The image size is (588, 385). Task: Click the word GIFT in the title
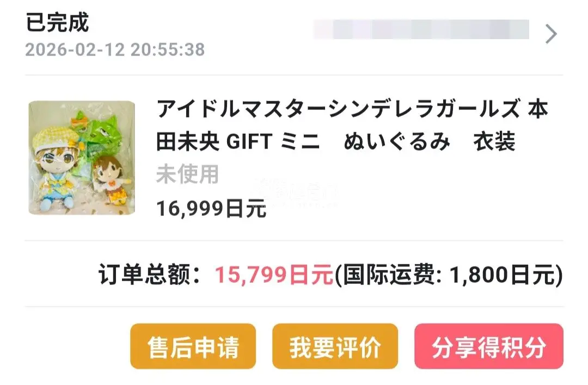coord(249,141)
